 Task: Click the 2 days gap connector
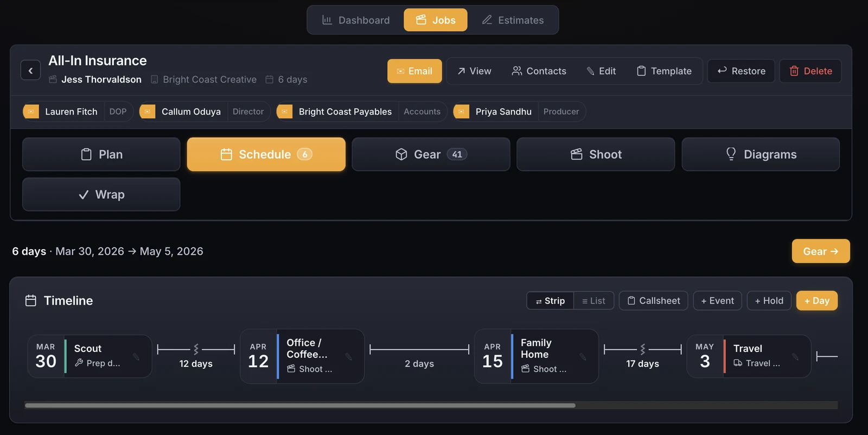(x=419, y=349)
